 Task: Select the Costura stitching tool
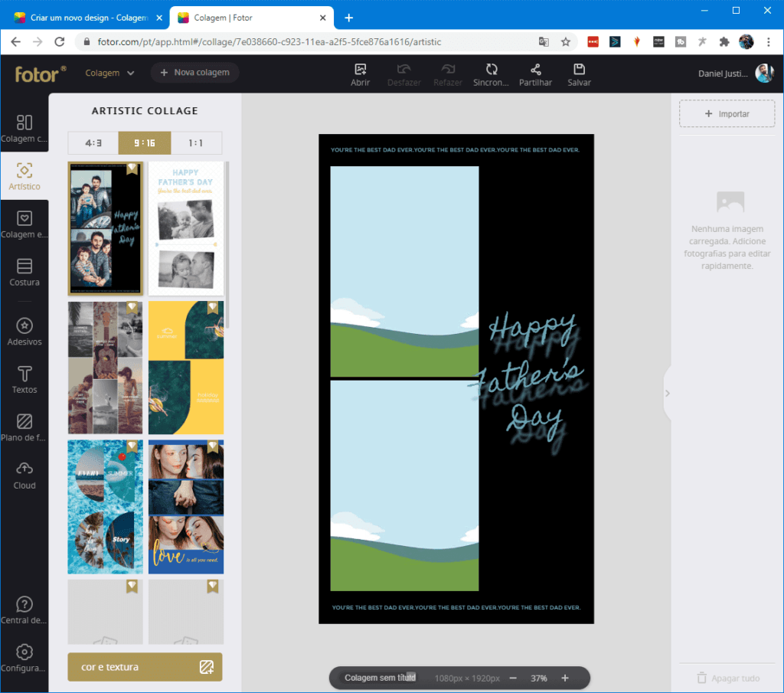(x=24, y=273)
